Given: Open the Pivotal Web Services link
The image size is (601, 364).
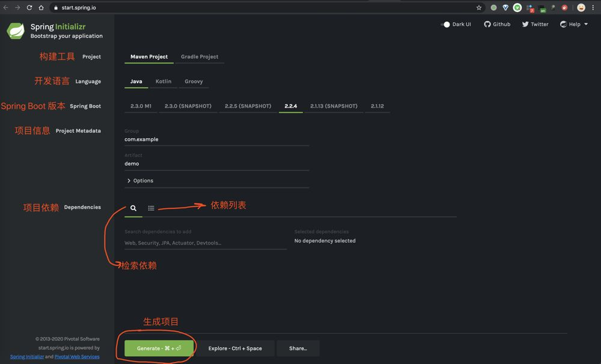Looking at the screenshot, I should click(x=77, y=357).
